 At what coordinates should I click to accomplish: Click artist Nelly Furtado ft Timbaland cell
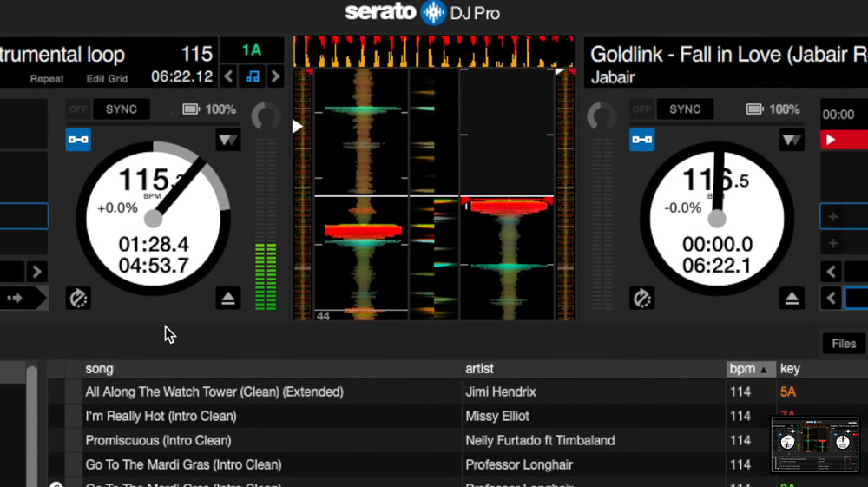[540, 440]
